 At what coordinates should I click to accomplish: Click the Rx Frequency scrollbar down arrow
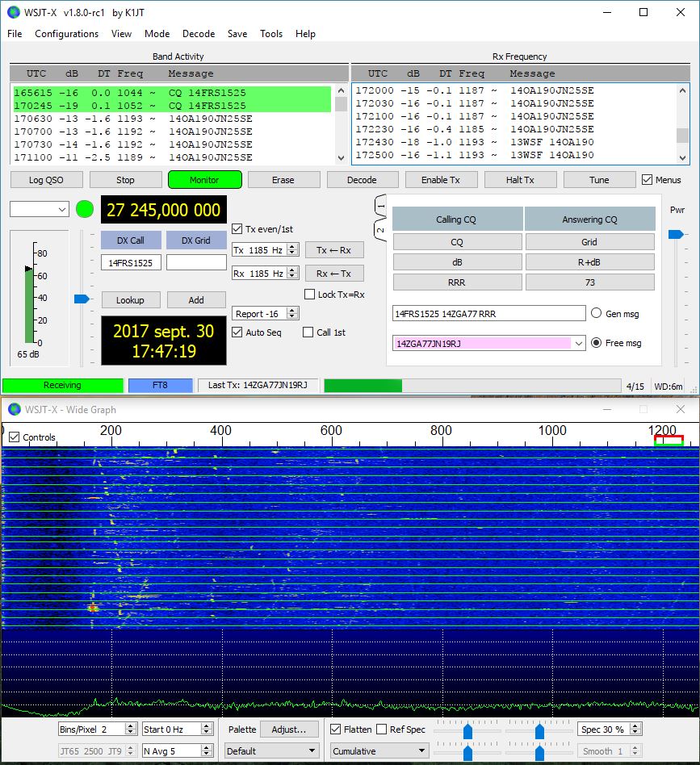click(682, 157)
